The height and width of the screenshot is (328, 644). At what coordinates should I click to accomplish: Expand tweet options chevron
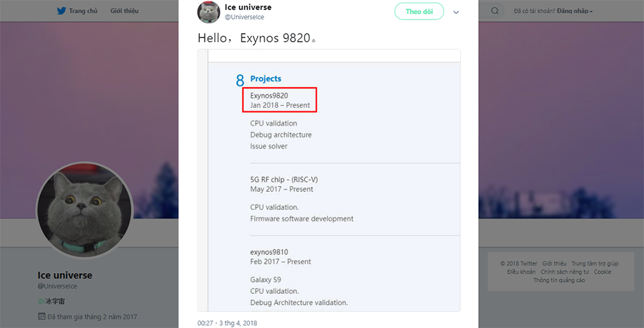456,12
